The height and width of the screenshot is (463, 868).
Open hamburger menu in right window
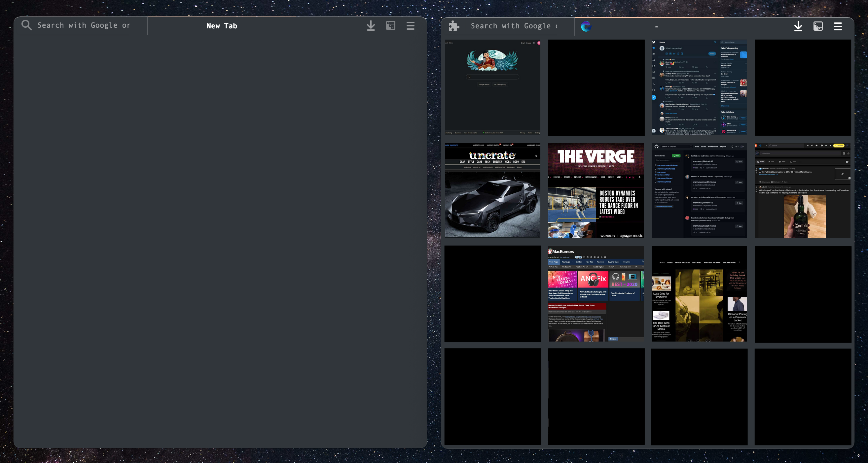coord(838,26)
